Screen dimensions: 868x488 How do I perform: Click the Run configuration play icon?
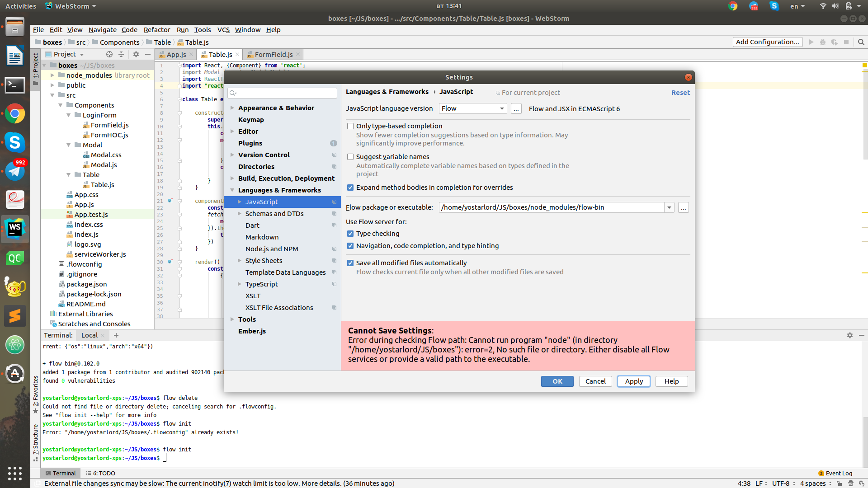pos(811,42)
